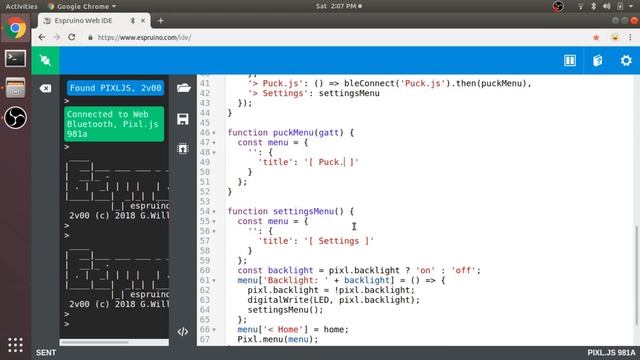
Task: Collapse code fold at line 61
Action: 214,281
